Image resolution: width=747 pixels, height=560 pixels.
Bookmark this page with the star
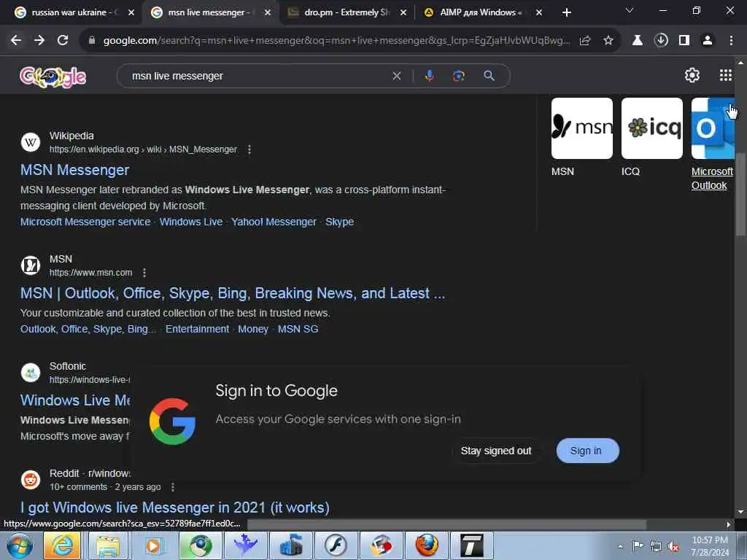coord(608,41)
